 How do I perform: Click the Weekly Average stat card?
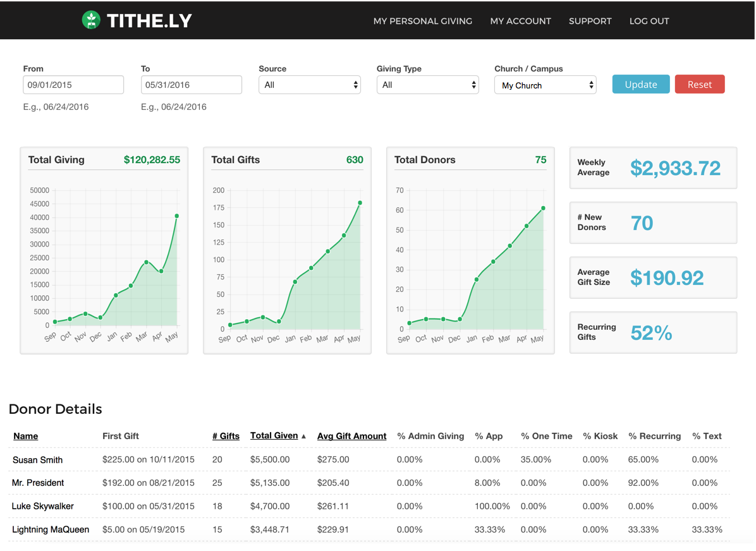[653, 168]
